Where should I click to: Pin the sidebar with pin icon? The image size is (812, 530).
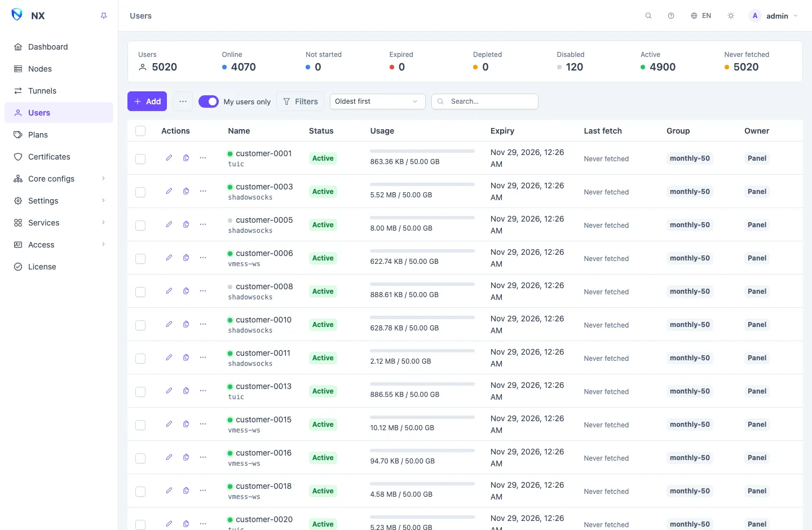[x=104, y=16]
